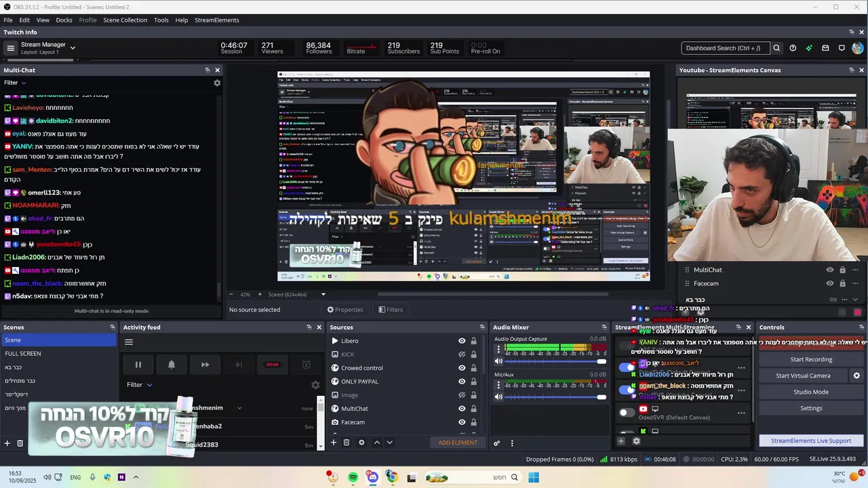Click the Dashboard Search field

coord(726,48)
